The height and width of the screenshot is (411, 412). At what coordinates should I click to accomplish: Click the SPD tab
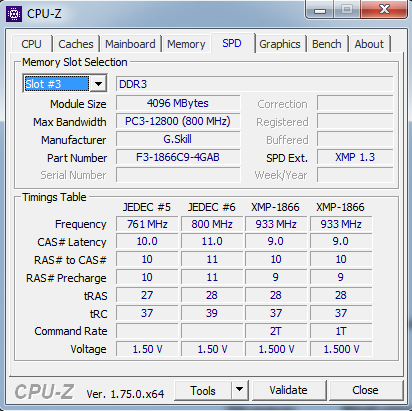[x=232, y=43]
